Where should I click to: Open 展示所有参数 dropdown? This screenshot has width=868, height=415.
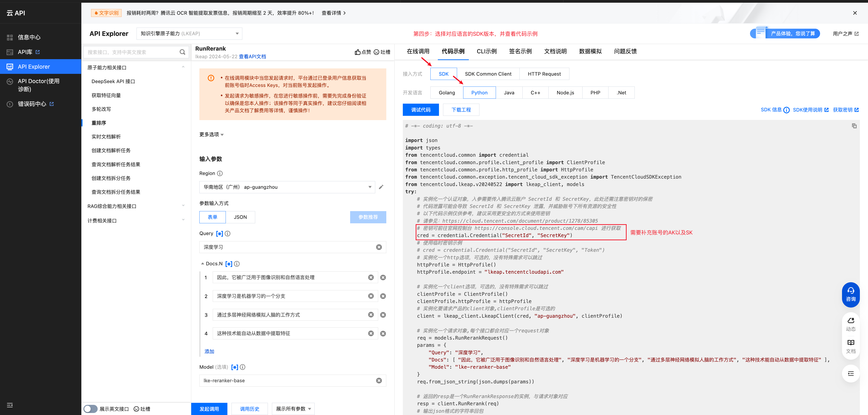(x=293, y=409)
